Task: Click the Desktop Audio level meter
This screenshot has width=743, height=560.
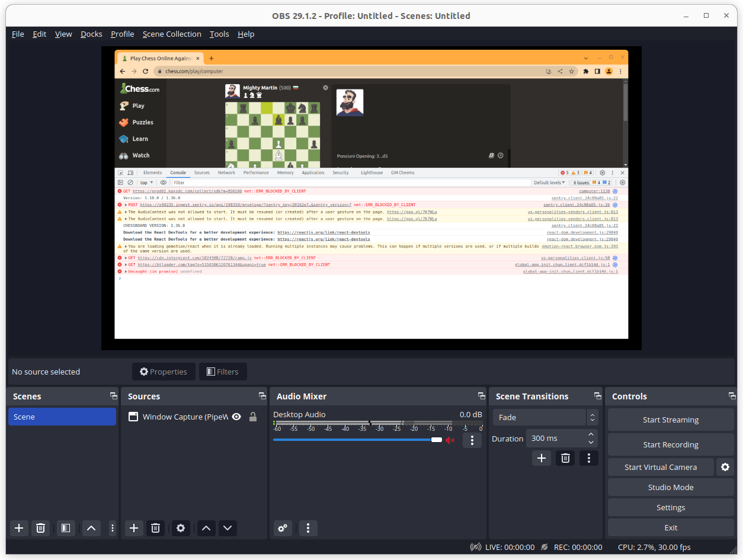Action: coord(378,423)
